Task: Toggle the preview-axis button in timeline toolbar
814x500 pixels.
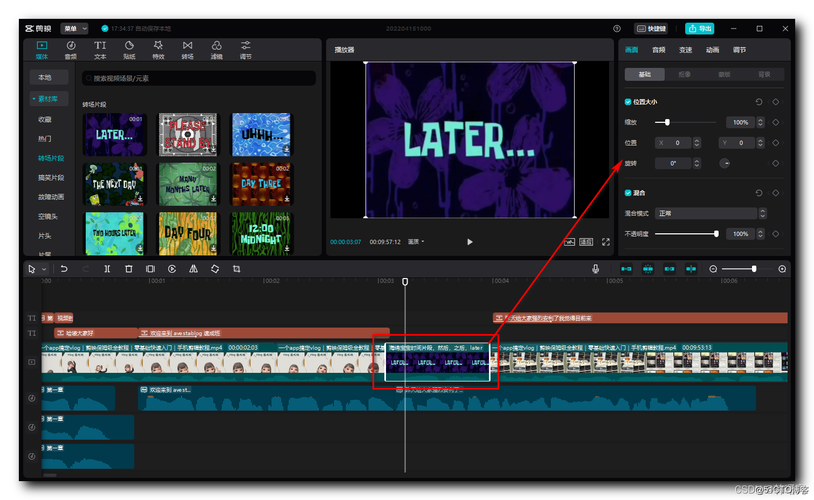Action: click(x=691, y=269)
